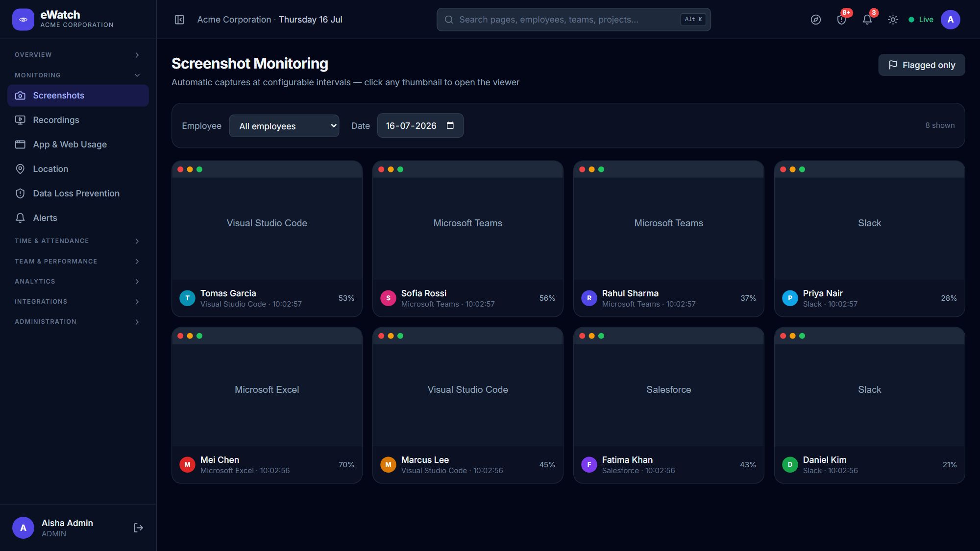The width and height of the screenshot is (980, 551).
Task: Expand the Team & Performance section
Action: point(78,262)
